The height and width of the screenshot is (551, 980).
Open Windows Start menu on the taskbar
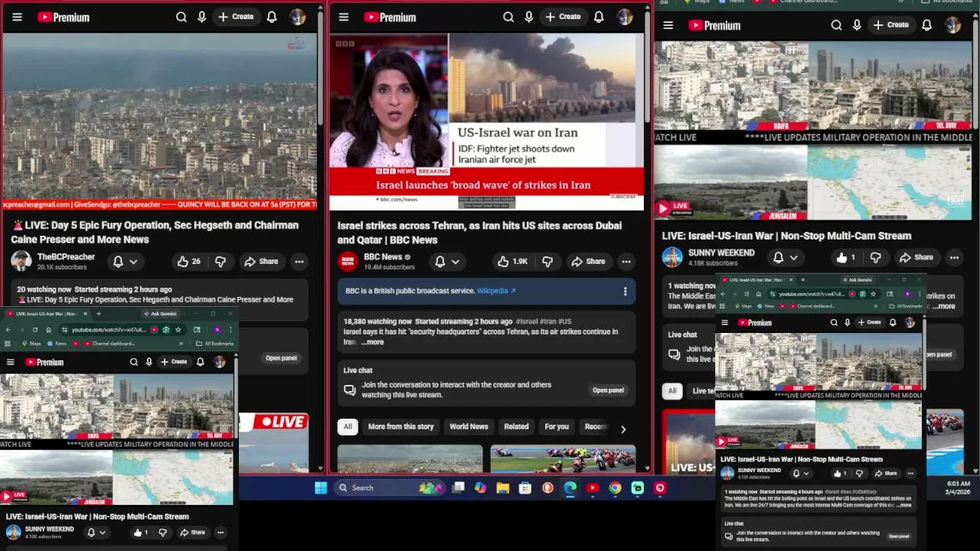pos(321,487)
